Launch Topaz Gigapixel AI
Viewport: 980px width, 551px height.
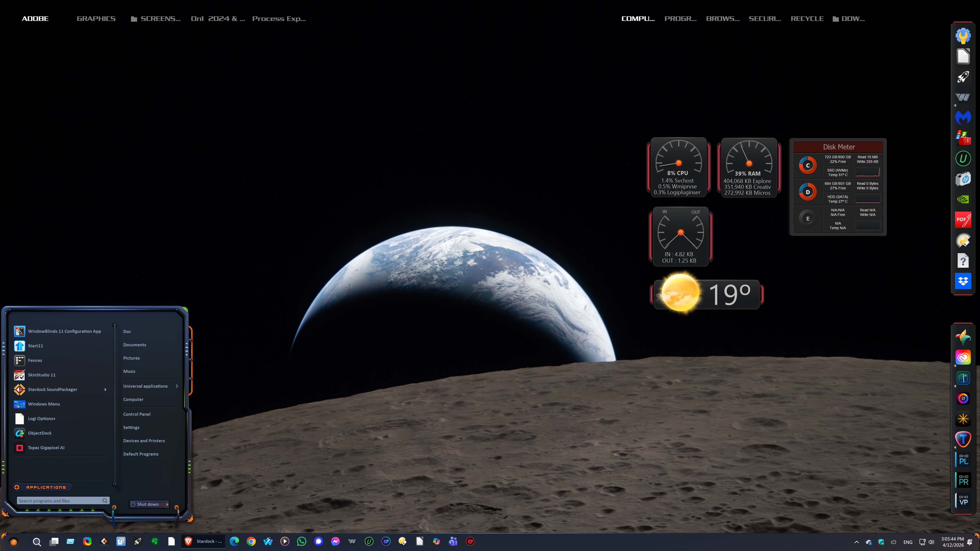click(x=46, y=448)
